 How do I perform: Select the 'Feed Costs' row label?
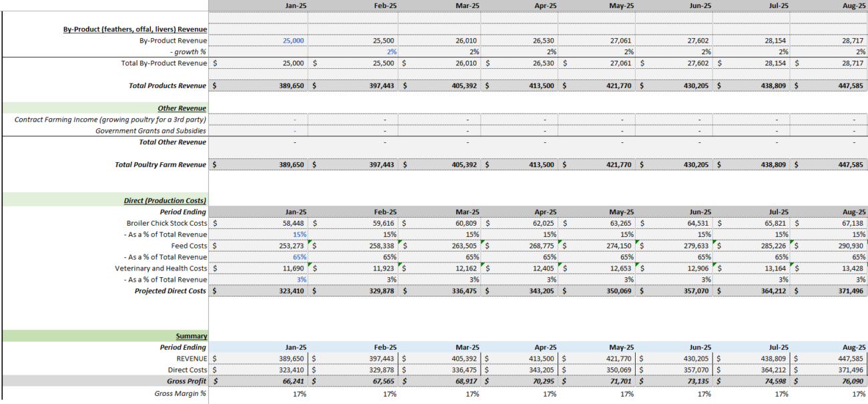click(x=189, y=246)
